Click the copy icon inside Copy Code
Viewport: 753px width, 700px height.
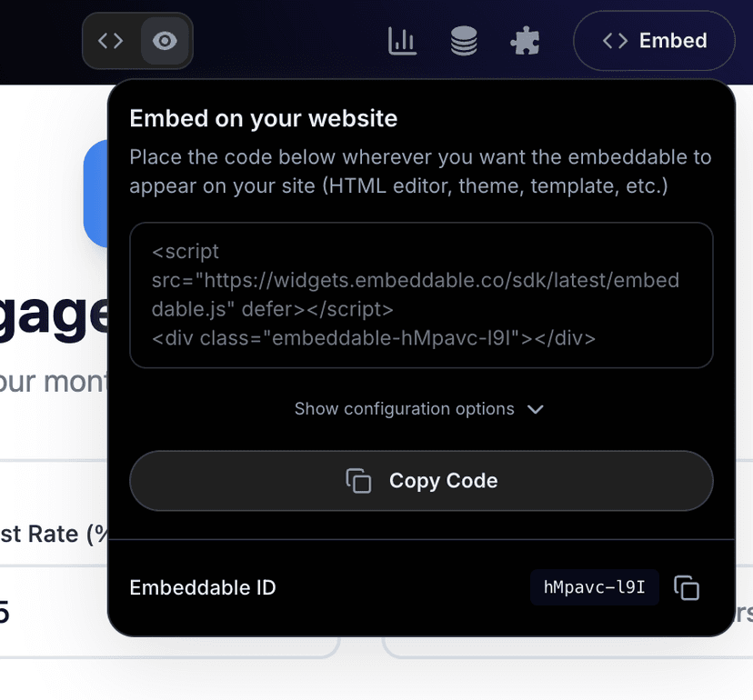coord(359,481)
